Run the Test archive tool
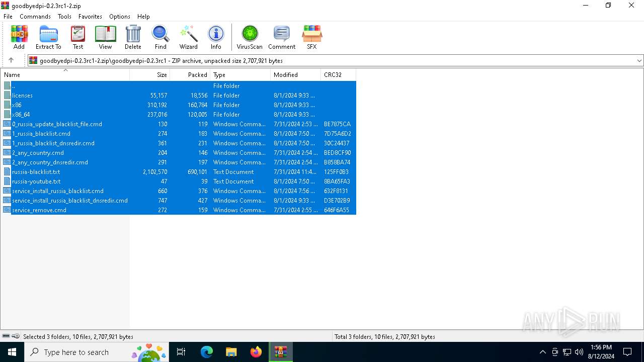644x362 pixels. pyautogui.click(x=78, y=38)
